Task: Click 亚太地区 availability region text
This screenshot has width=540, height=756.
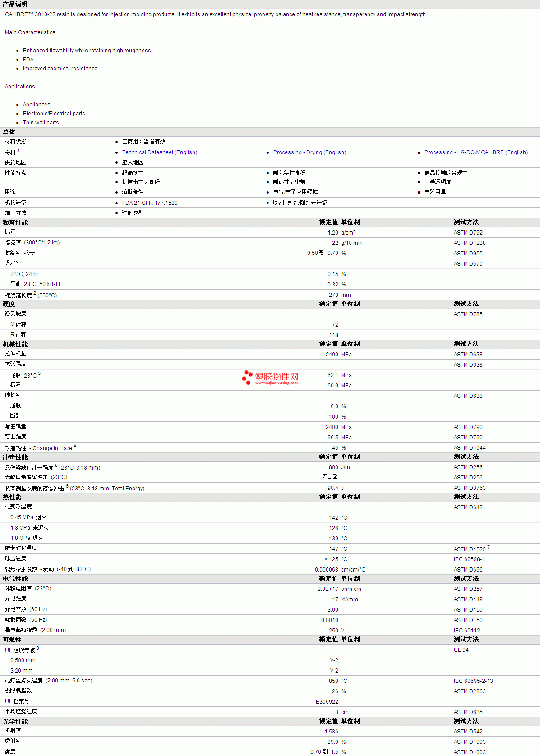Action: [133, 162]
